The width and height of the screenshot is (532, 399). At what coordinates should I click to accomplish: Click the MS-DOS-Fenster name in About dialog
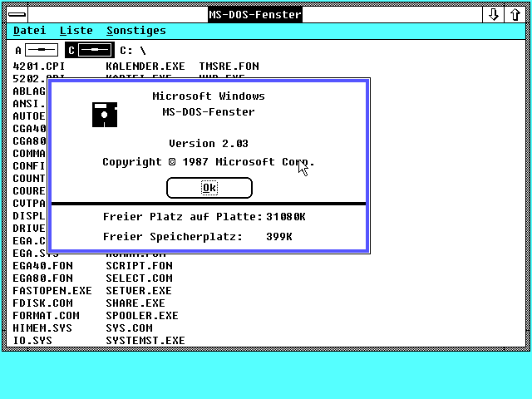(x=209, y=111)
